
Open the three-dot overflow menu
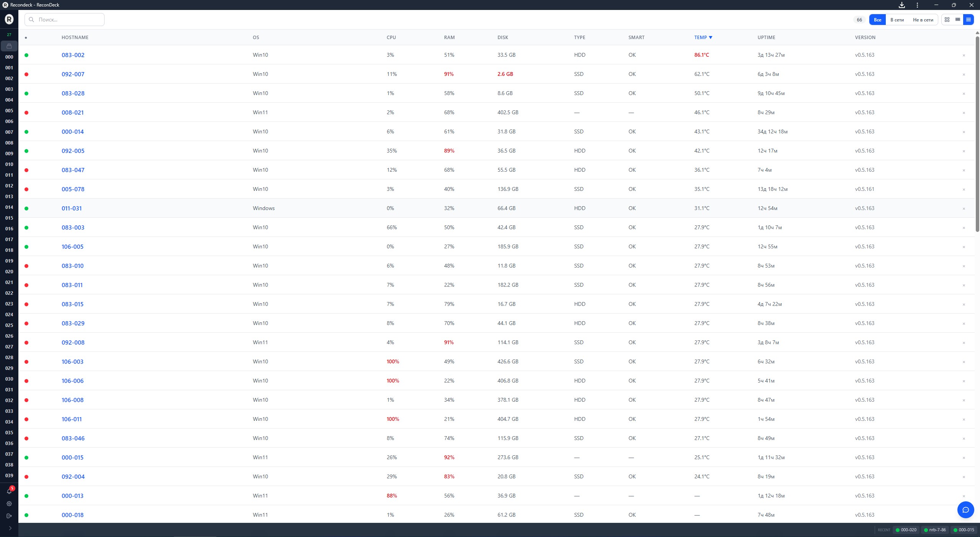pos(917,5)
